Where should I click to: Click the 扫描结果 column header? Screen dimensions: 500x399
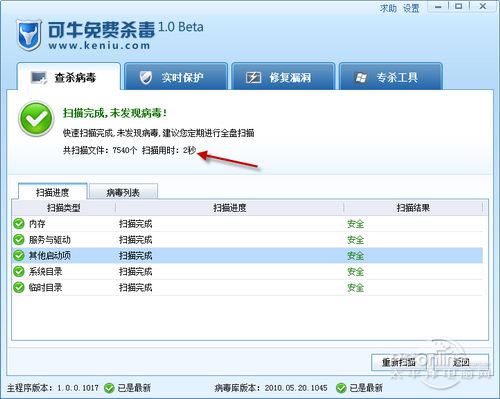tap(413, 208)
